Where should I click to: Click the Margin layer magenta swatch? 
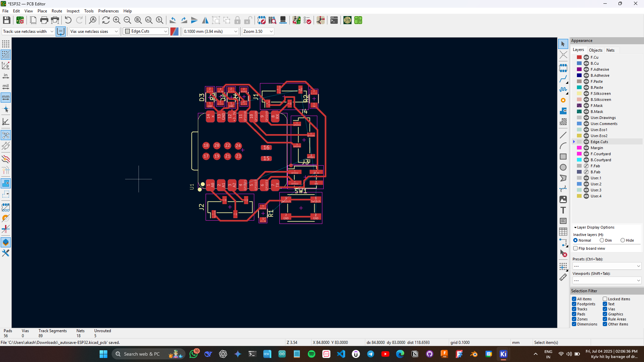579,148
